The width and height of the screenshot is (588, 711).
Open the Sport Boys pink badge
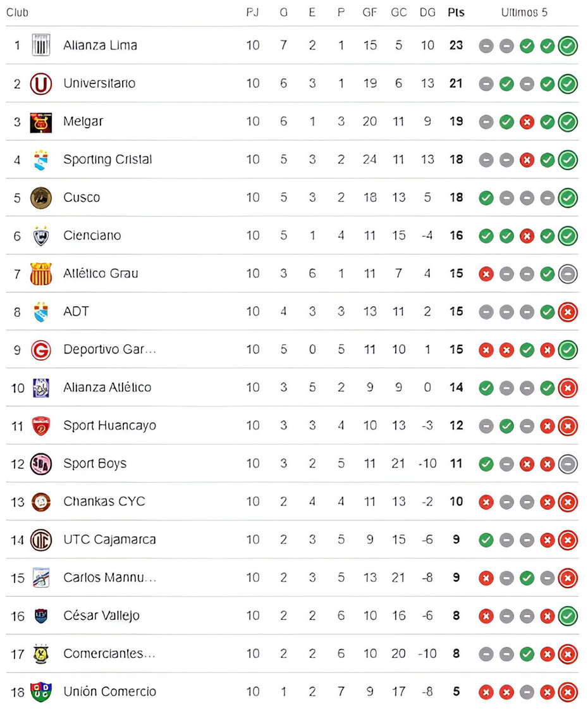[41, 464]
